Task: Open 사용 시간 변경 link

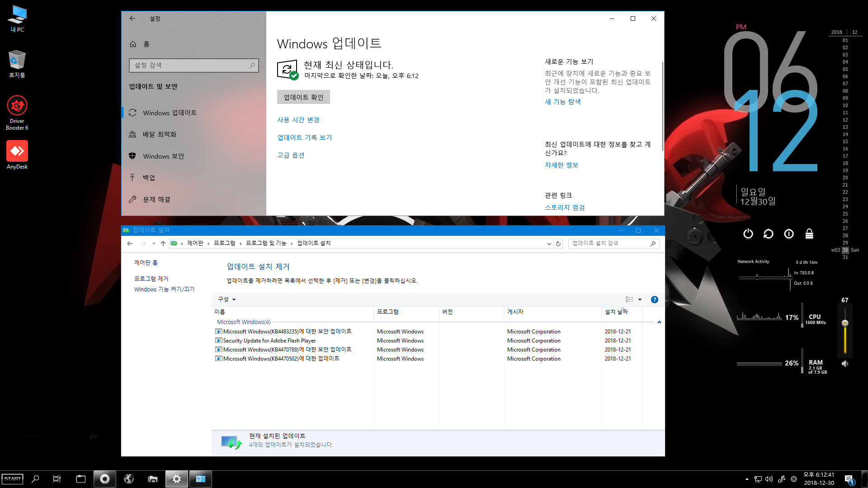Action: 298,120
